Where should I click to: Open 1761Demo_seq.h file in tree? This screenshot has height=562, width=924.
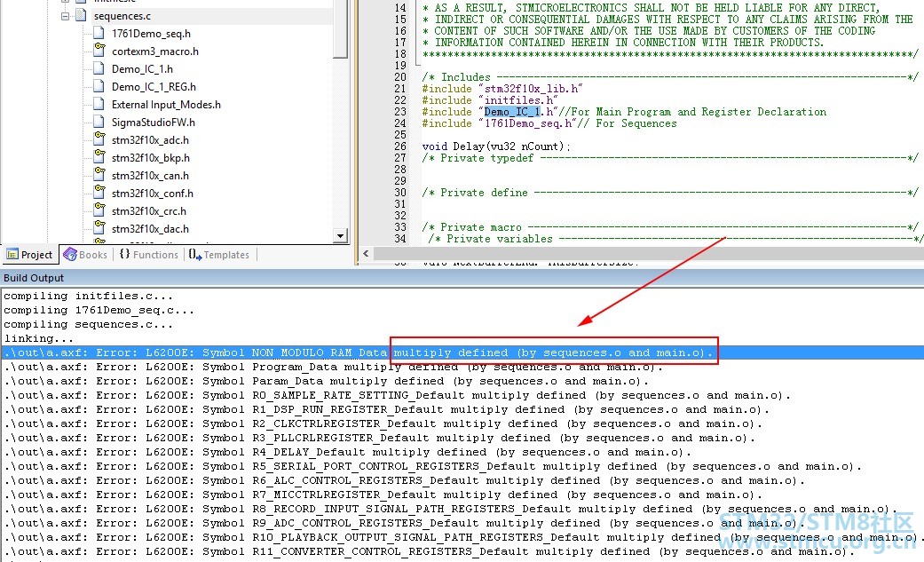pyautogui.click(x=151, y=34)
